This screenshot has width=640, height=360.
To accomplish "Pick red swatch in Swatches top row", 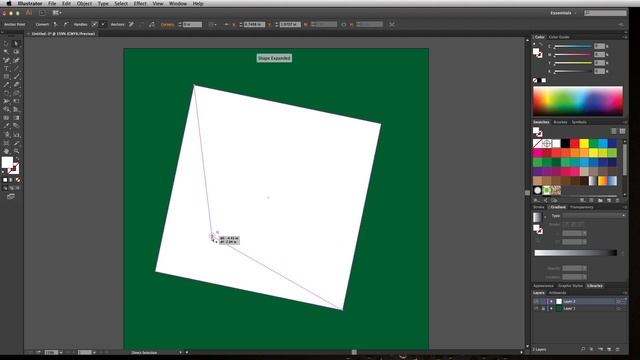I will pos(575,143).
